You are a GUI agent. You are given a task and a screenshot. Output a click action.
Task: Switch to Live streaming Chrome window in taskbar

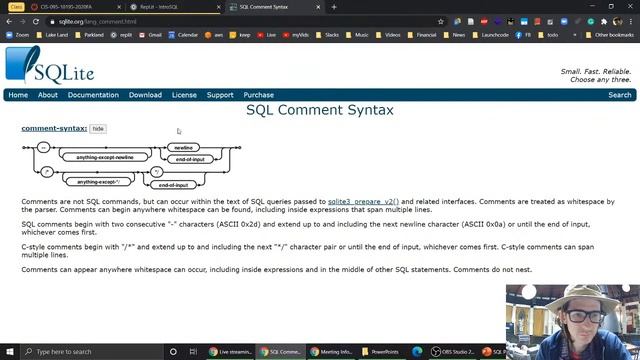(230, 351)
